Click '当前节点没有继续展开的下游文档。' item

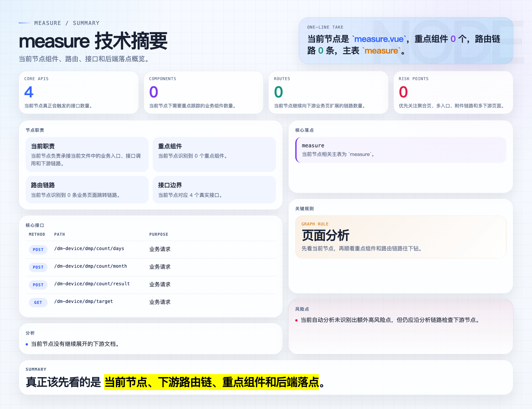point(76,344)
